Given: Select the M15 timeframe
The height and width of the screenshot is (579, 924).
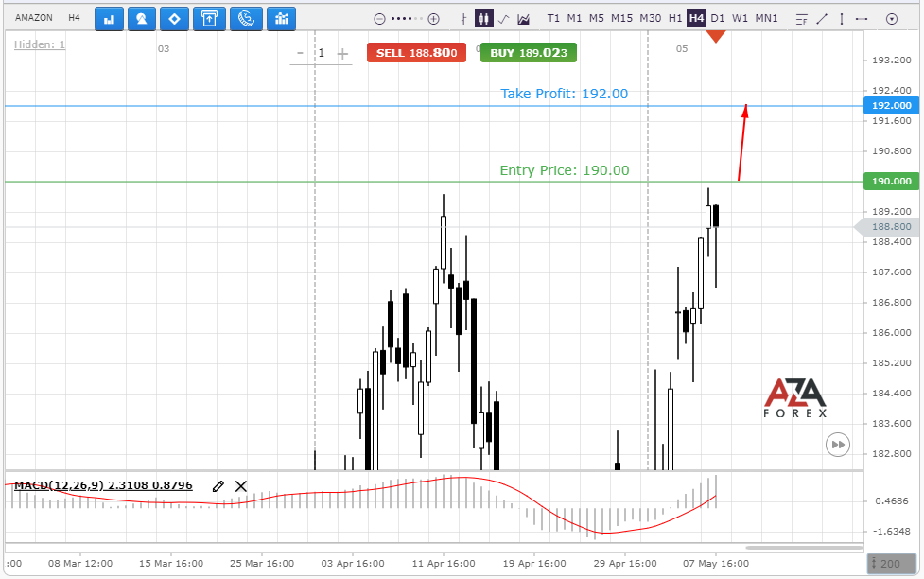Looking at the screenshot, I should (621, 18).
